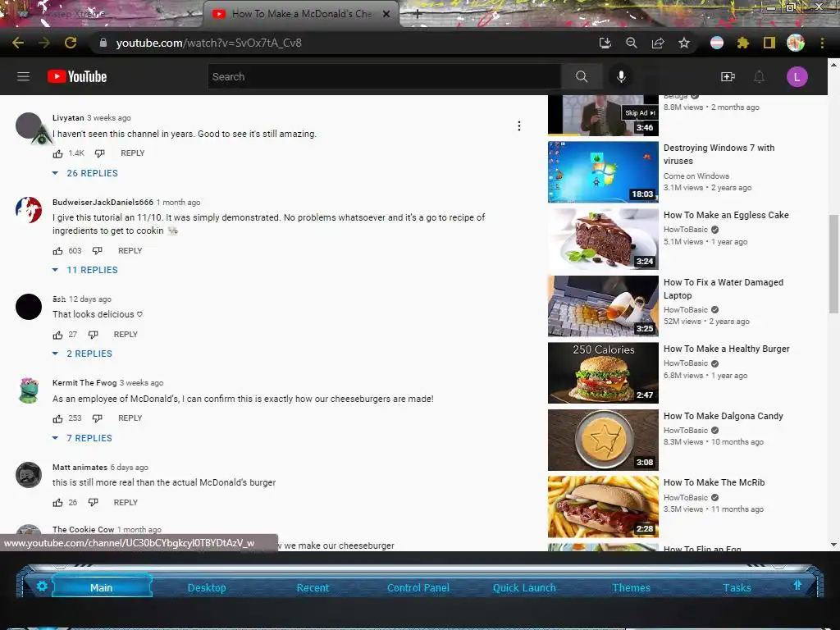Open the Healthy Burger 250 Calories thumbnail
This screenshot has height=630, width=840.
click(603, 373)
